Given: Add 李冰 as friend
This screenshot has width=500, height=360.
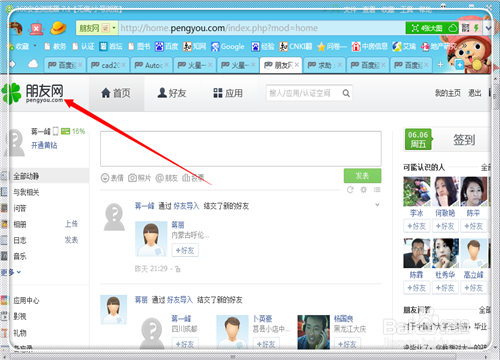Looking at the screenshot, I should pyautogui.click(x=417, y=226).
